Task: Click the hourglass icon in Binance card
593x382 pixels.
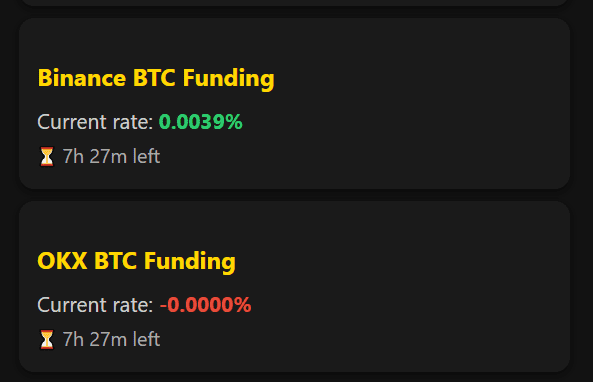Action: point(47,157)
